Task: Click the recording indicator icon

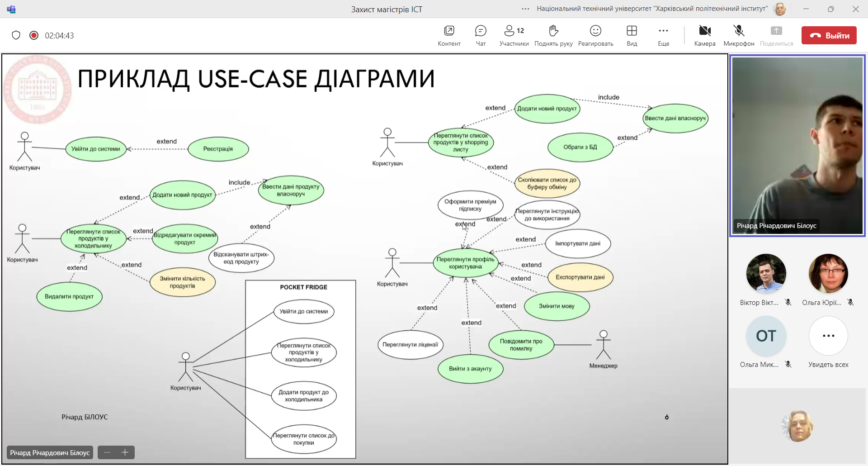Action: (x=34, y=35)
